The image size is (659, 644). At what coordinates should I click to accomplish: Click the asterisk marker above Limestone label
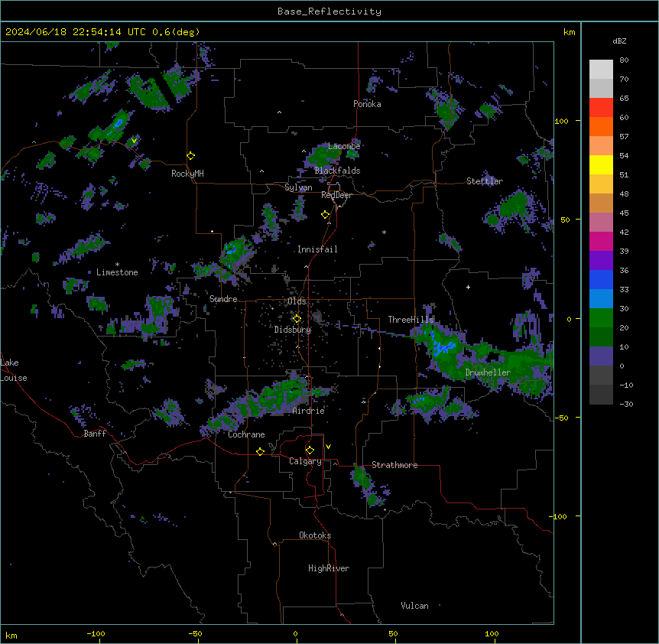click(117, 265)
